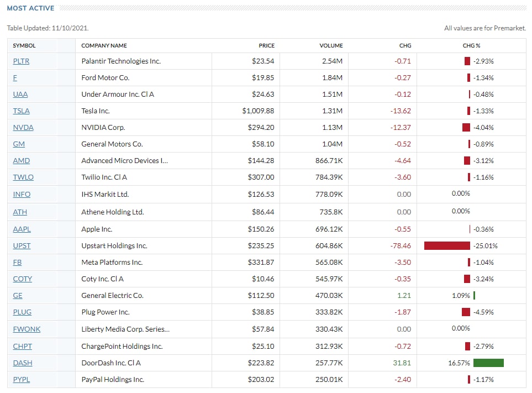Click the COMPANY NAME column header
This screenshot has height=393, width=532.
click(x=104, y=45)
